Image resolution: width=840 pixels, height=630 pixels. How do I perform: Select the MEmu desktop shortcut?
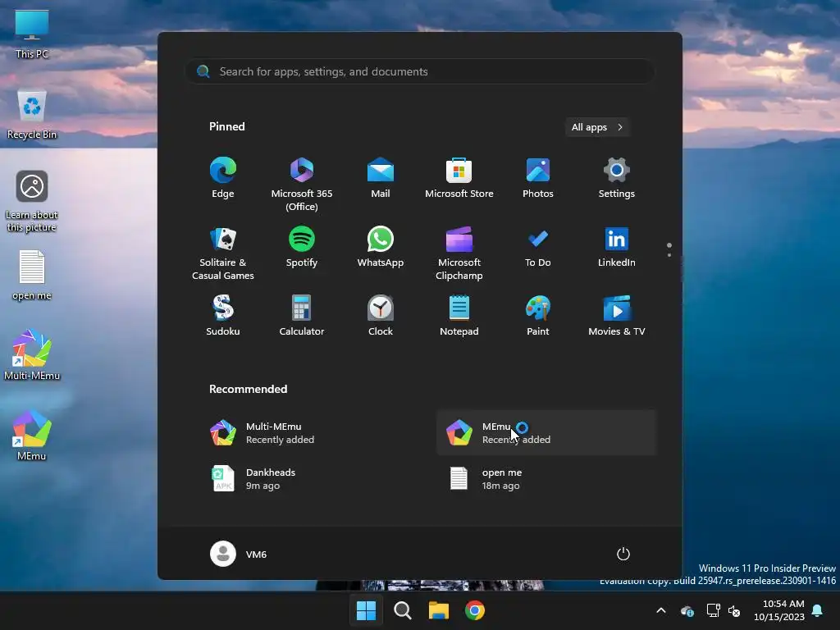pos(32,436)
